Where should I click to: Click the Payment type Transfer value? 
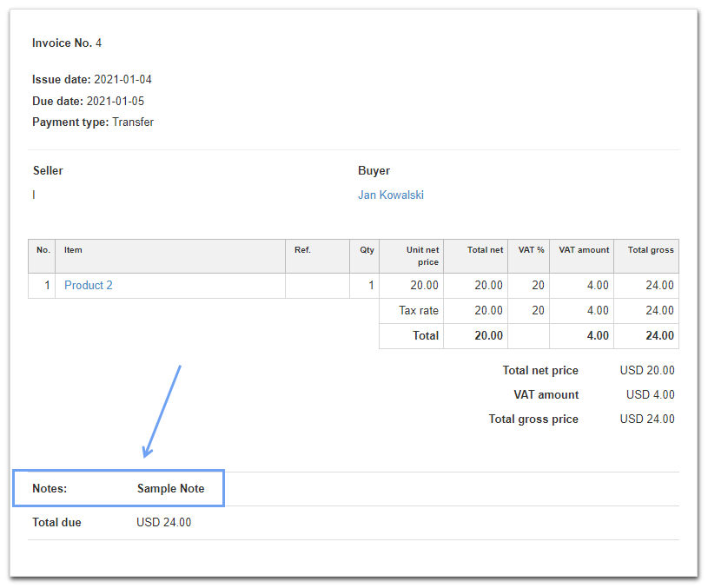133,122
